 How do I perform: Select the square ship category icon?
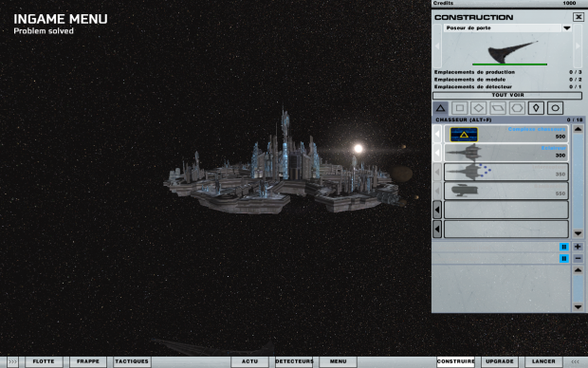460,108
